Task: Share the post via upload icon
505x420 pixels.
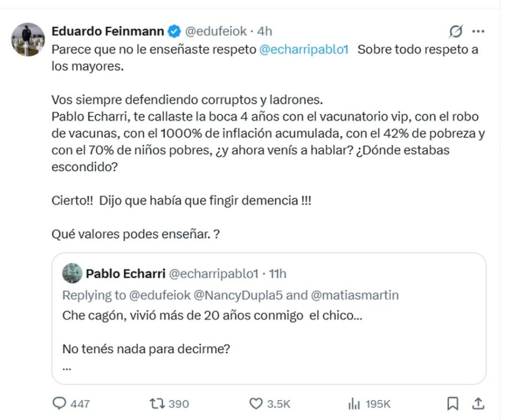Action: point(478,404)
